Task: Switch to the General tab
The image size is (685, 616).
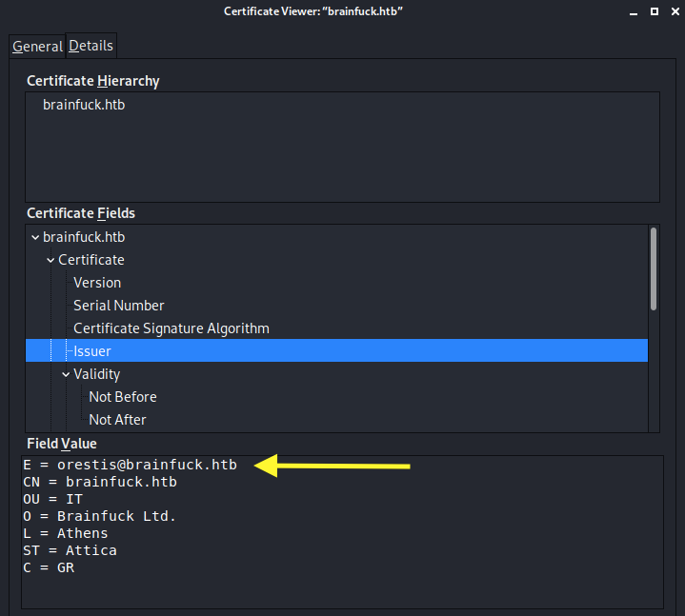Action: coord(37,47)
